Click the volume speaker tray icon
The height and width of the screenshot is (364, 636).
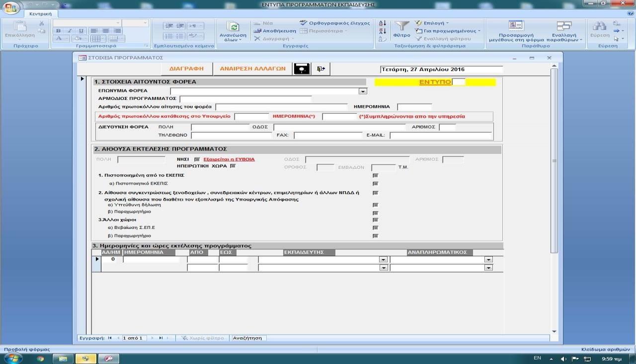[563, 359]
